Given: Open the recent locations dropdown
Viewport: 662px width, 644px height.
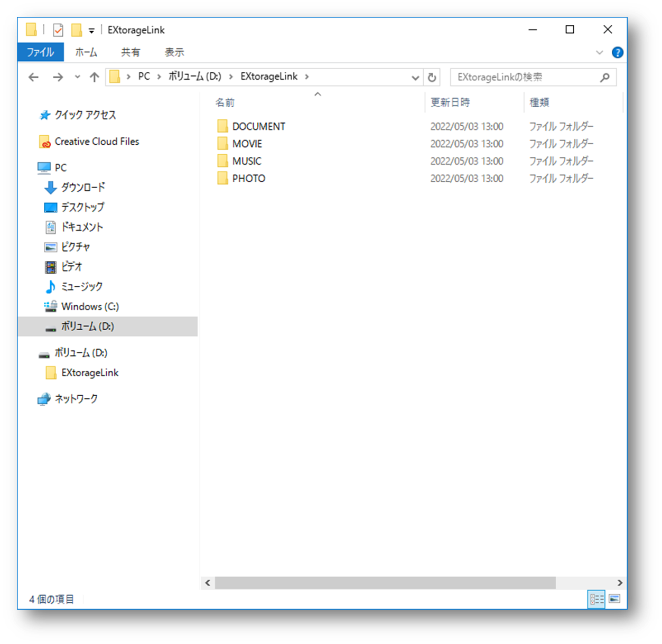Looking at the screenshot, I should pyautogui.click(x=77, y=77).
